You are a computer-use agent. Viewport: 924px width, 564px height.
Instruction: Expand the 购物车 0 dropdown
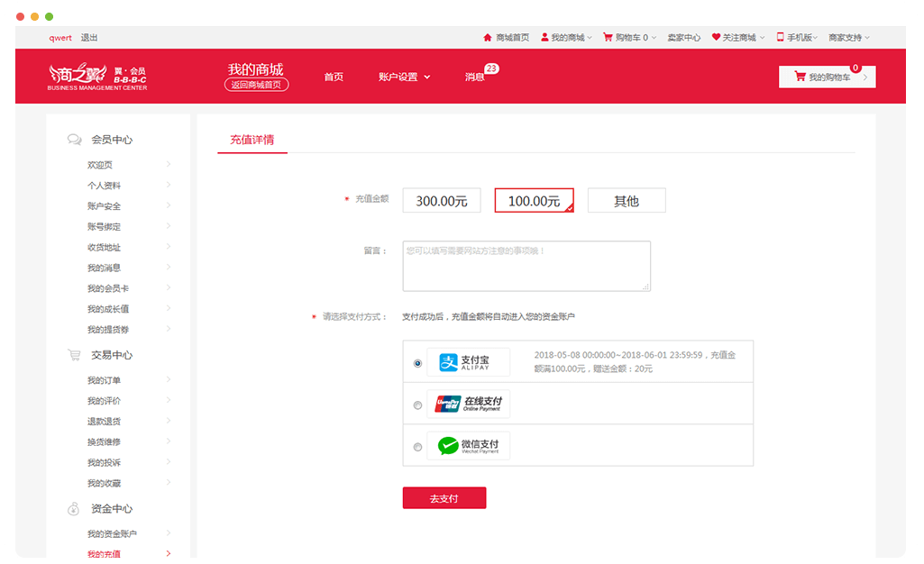(x=654, y=38)
